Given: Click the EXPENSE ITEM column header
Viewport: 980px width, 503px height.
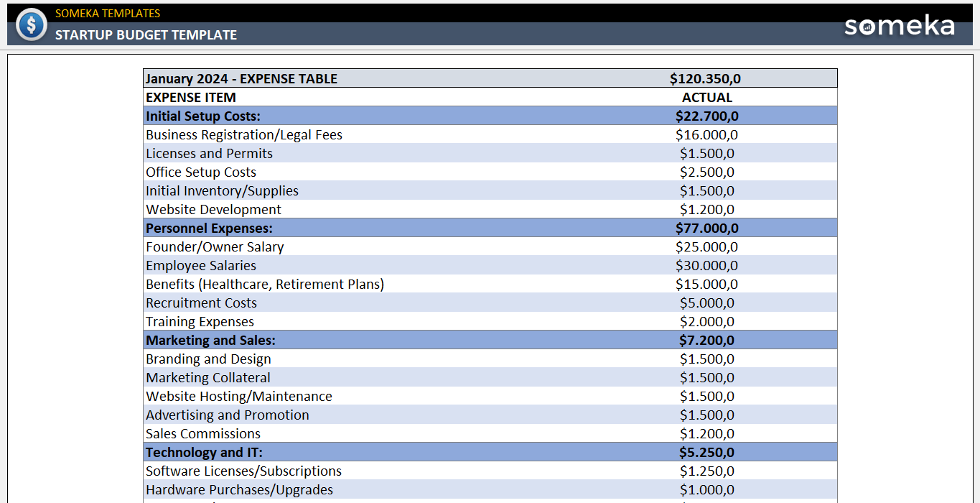Looking at the screenshot, I should [x=191, y=97].
